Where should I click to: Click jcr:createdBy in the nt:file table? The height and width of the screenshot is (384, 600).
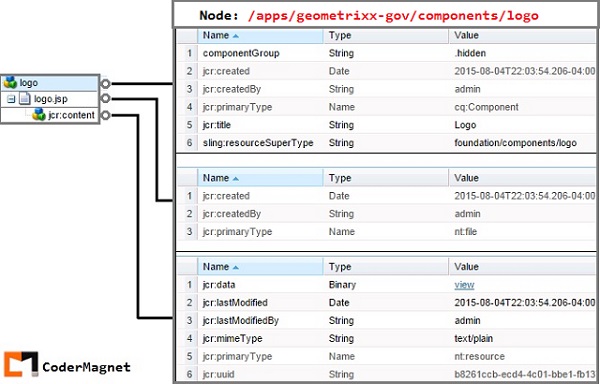tap(232, 213)
